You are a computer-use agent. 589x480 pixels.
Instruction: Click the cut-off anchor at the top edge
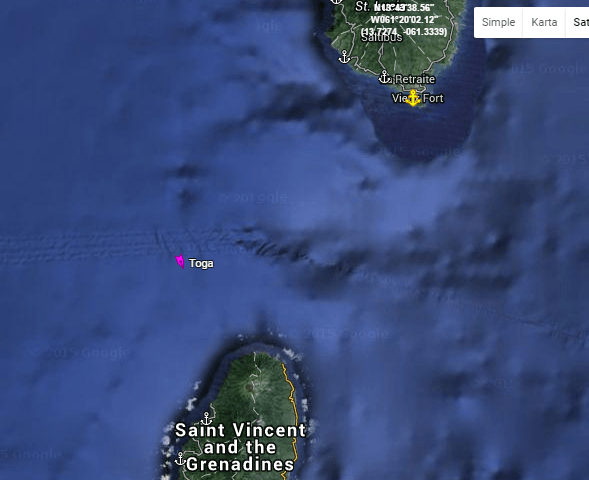pos(337,2)
